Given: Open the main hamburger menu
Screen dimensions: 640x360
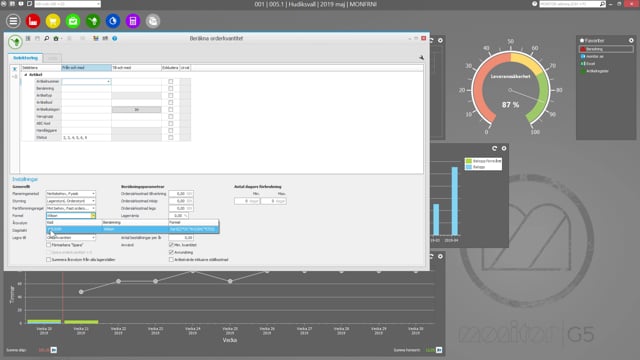Looking at the screenshot, I should [x=13, y=21].
